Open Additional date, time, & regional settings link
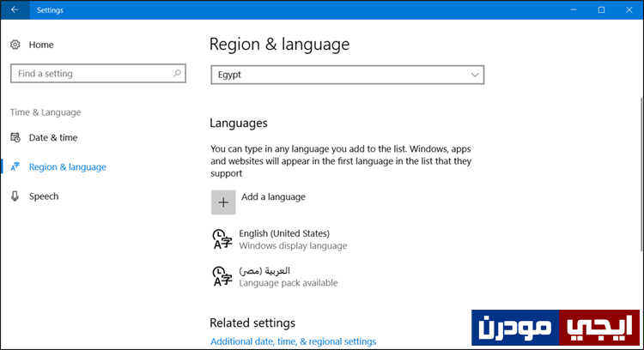644x350 pixels. pyautogui.click(x=294, y=341)
